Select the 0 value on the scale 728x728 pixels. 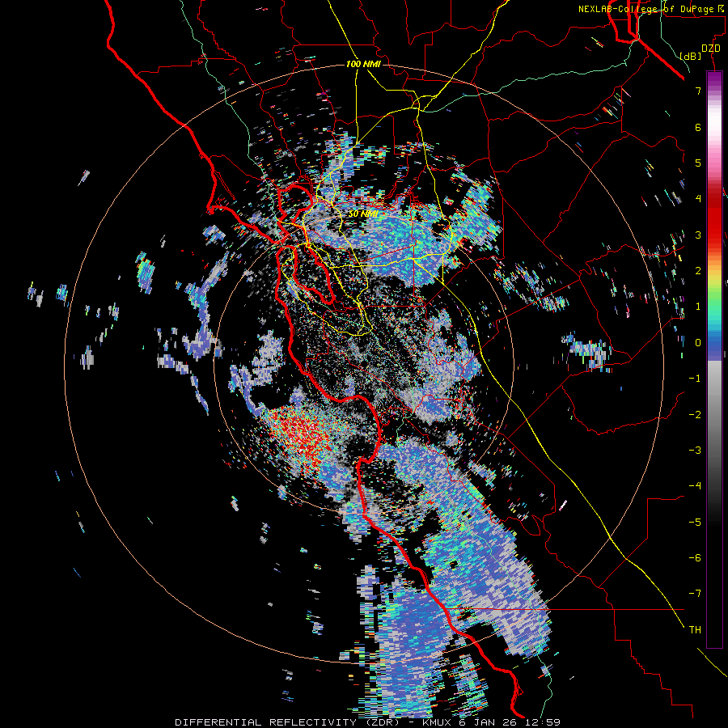pos(698,343)
